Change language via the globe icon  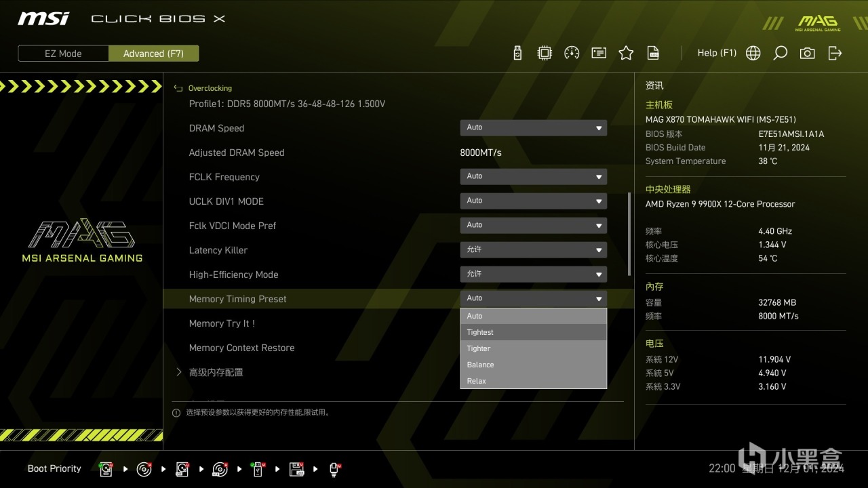coord(753,53)
